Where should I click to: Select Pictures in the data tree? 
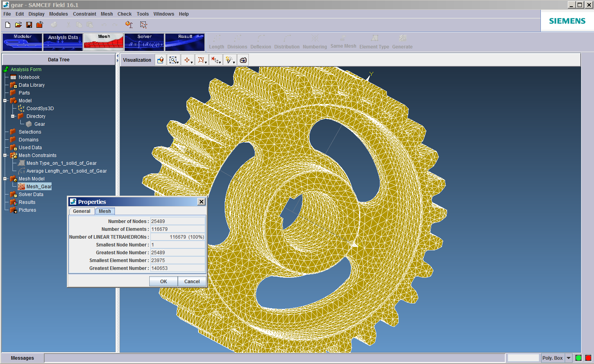click(27, 210)
